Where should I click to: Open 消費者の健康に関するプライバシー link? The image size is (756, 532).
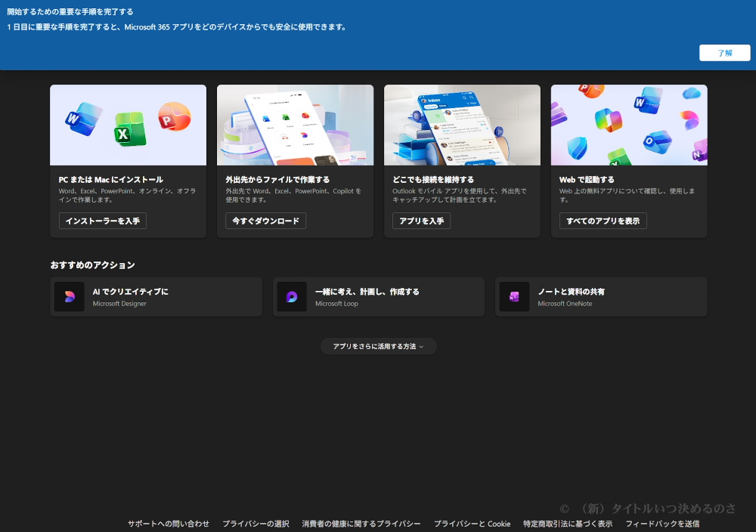pyautogui.click(x=361, y=524)
